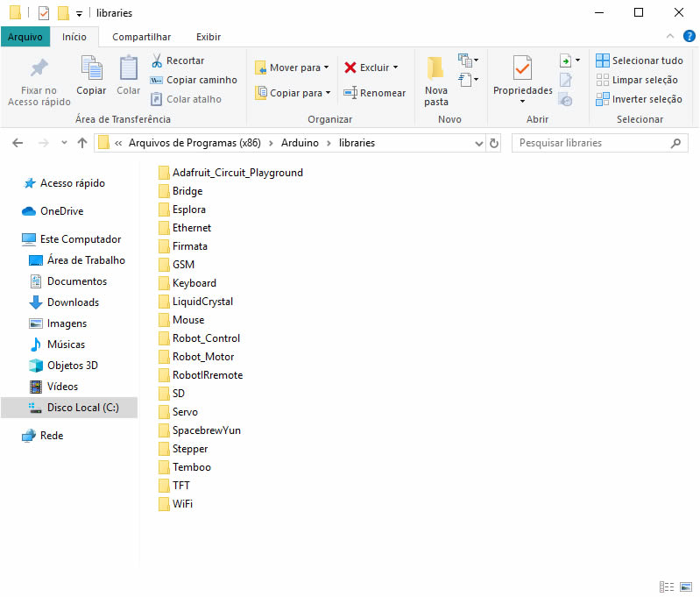Open the Arquivo menu tab
This screenshot has height=597, width=700.
pos(25,37)
